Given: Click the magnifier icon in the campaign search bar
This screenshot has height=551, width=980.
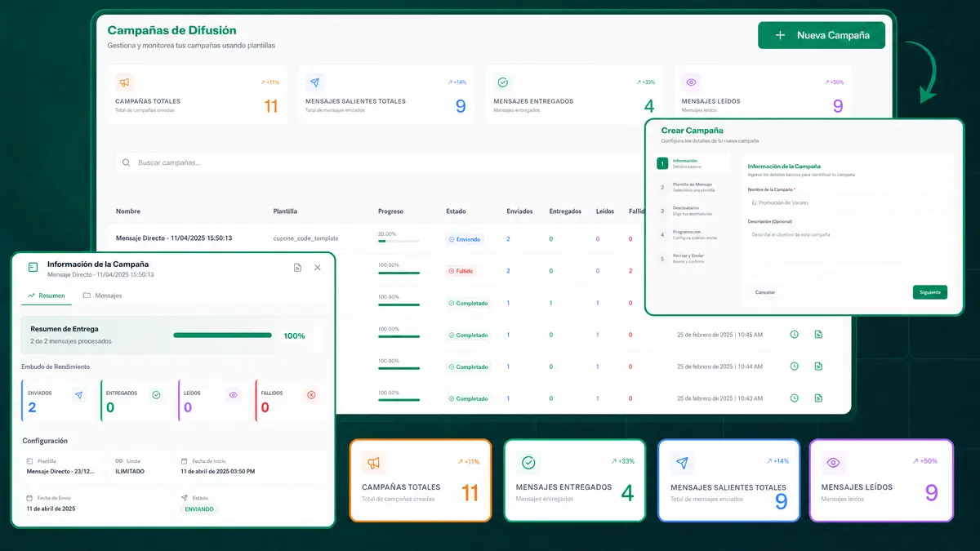Looking at the screenshot, I should point(127,162).
